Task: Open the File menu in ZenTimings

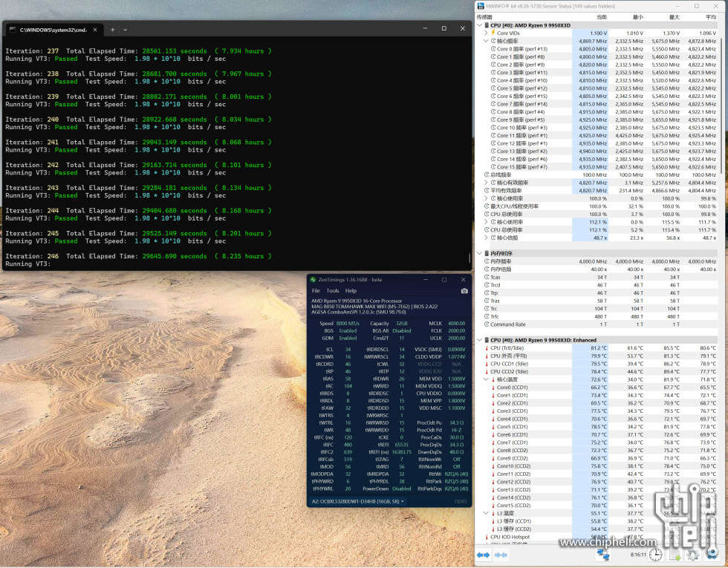Action: click(316, 291)
